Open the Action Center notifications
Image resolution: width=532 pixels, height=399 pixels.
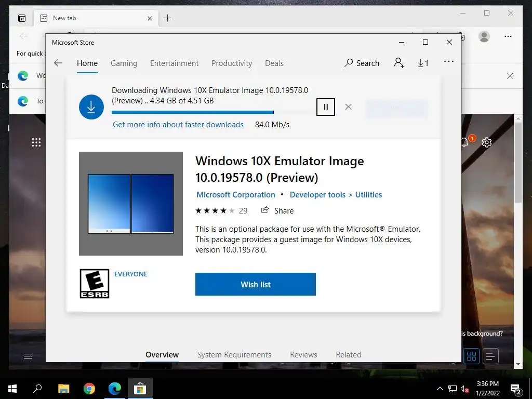click(516, 389)
